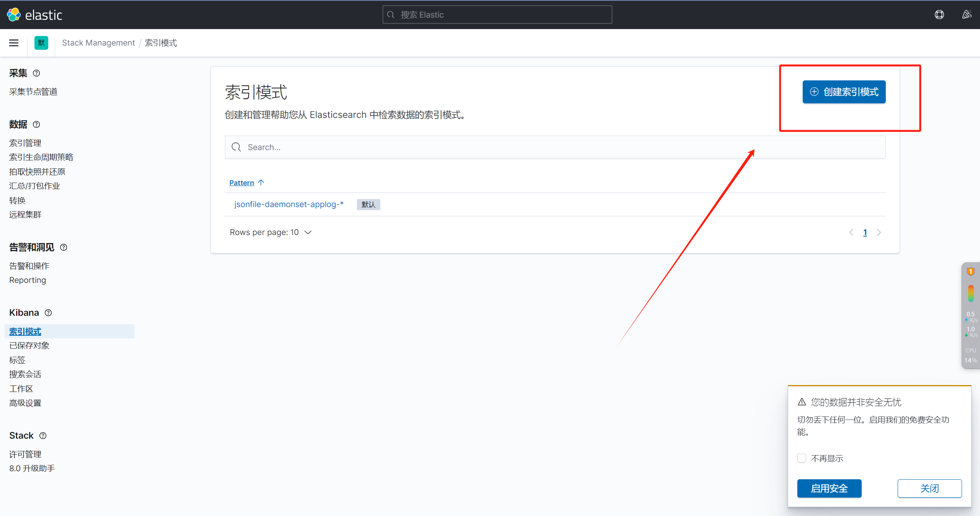The height and width of the screenshot is (516, 980).
Task: Select page 1 in pagination
Action: click(865, 232)
